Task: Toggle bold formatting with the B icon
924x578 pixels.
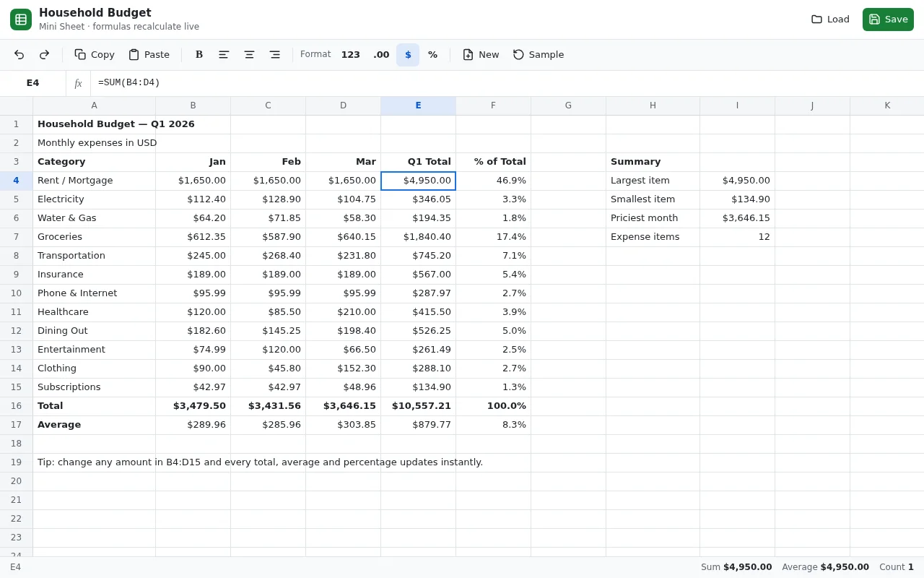Action: 199,55
